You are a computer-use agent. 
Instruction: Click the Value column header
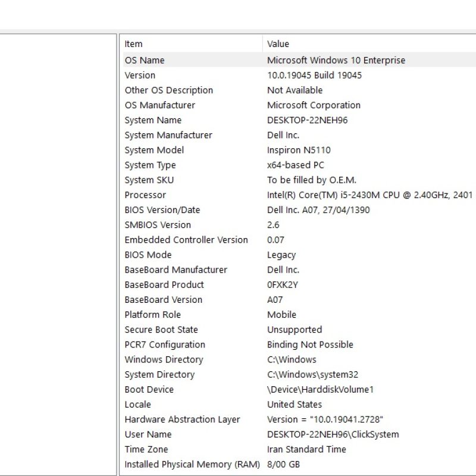point(278,44)
